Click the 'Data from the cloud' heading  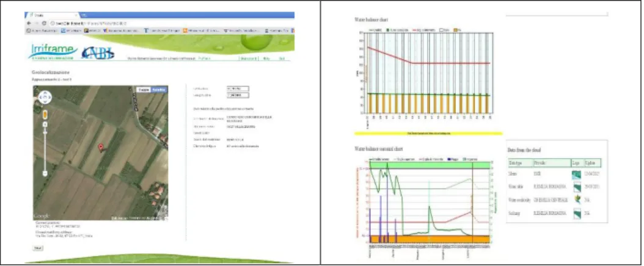point(524,151)
